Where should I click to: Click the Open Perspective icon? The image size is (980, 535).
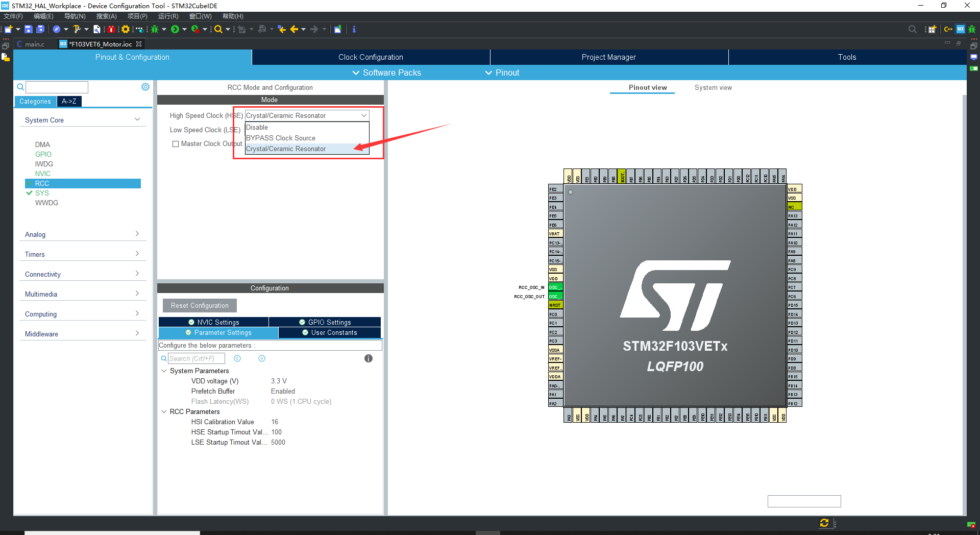(x=932, y=29)
